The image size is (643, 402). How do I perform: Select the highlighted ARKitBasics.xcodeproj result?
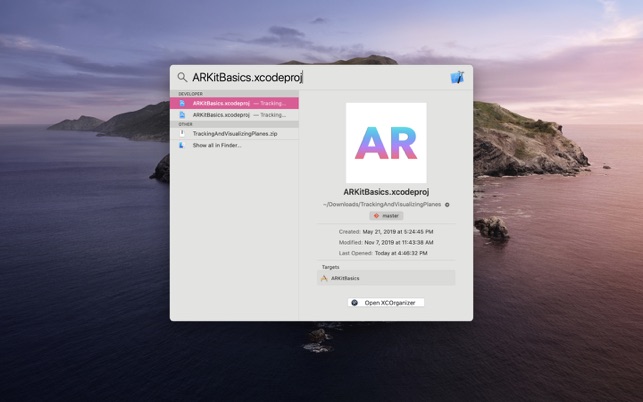[x=234, y=103]
